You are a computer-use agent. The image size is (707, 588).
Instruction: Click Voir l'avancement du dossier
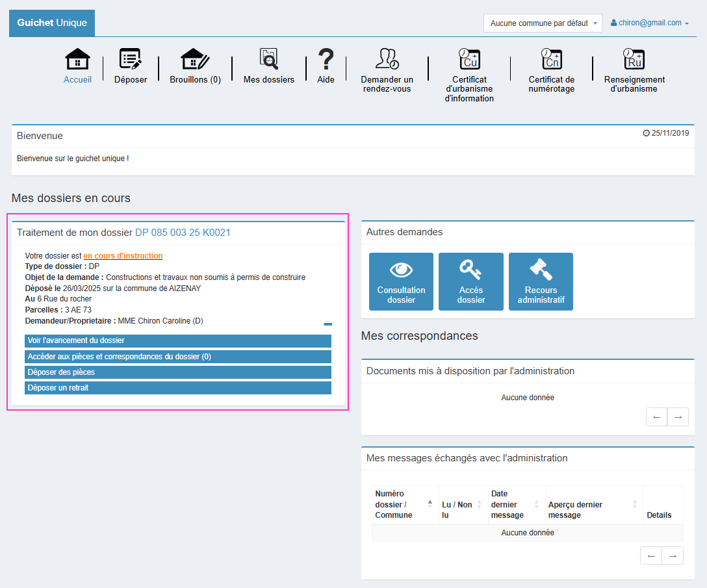click(178, 340)
